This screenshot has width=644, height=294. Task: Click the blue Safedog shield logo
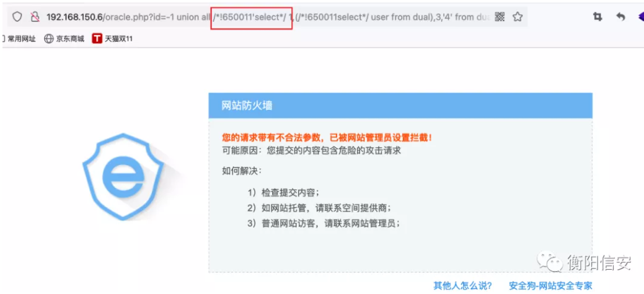(x=123, y=176)
